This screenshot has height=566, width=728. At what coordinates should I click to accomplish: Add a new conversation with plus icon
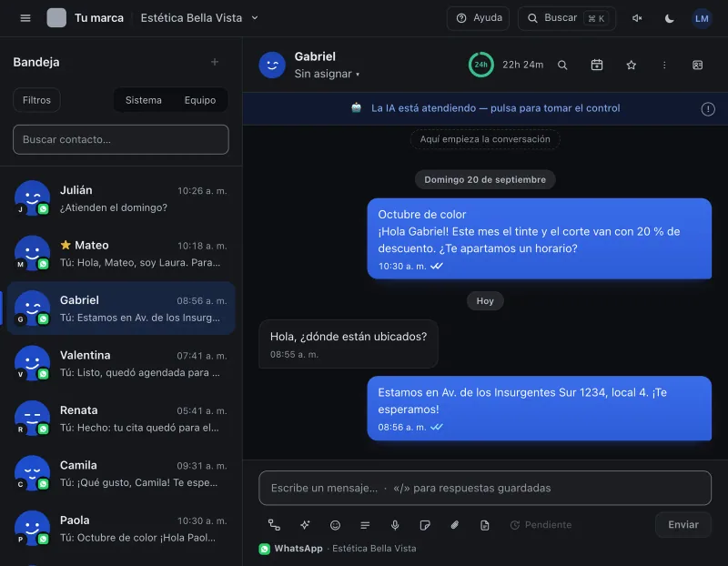point(215,62)
